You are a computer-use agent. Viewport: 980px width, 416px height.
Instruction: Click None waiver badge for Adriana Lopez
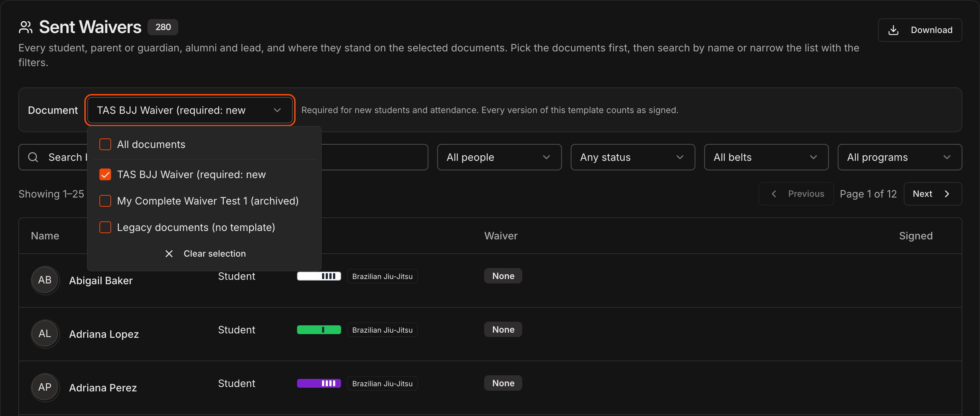pos(503,329)
